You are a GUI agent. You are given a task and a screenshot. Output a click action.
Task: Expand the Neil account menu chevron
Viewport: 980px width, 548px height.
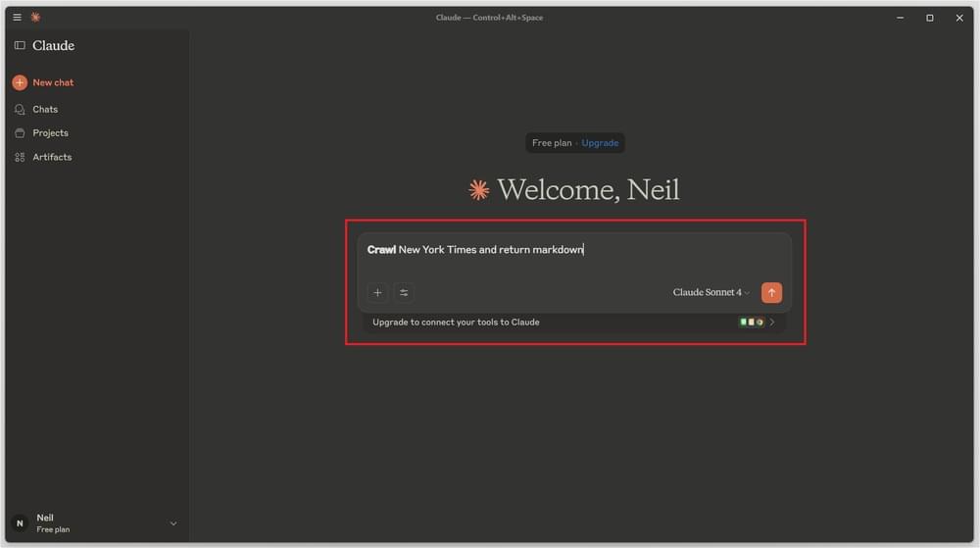pos(173,523)
